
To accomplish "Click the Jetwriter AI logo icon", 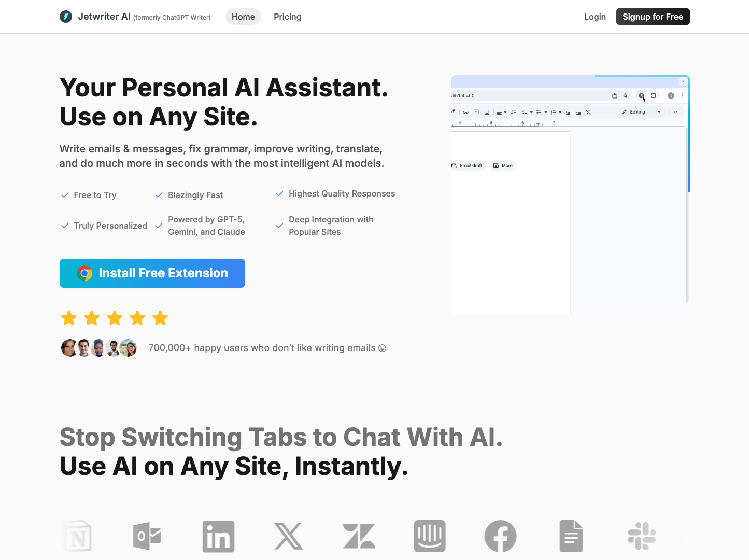I will tap(66, 17).
